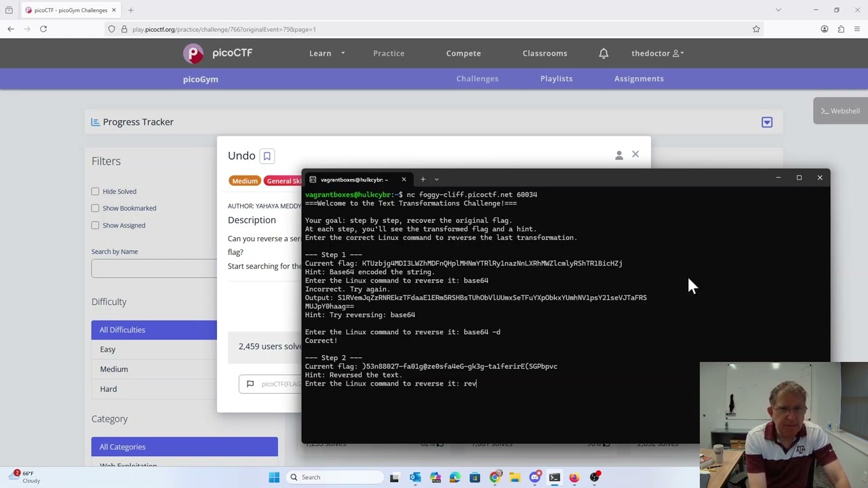Expand the list all tabs dropdown
The height and width of the screenshot is (488, 868).
pos(778,10)
